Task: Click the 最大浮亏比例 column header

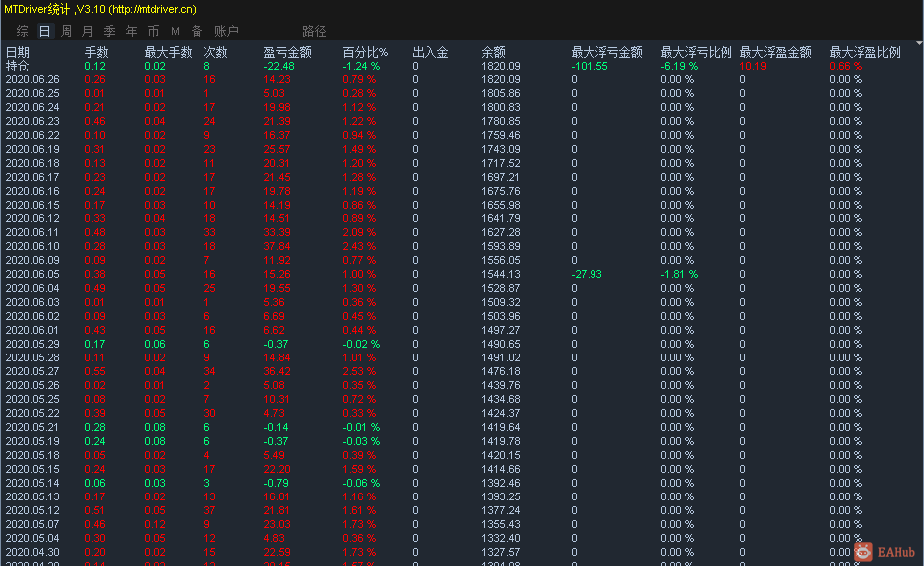Action: coord(696,53)
